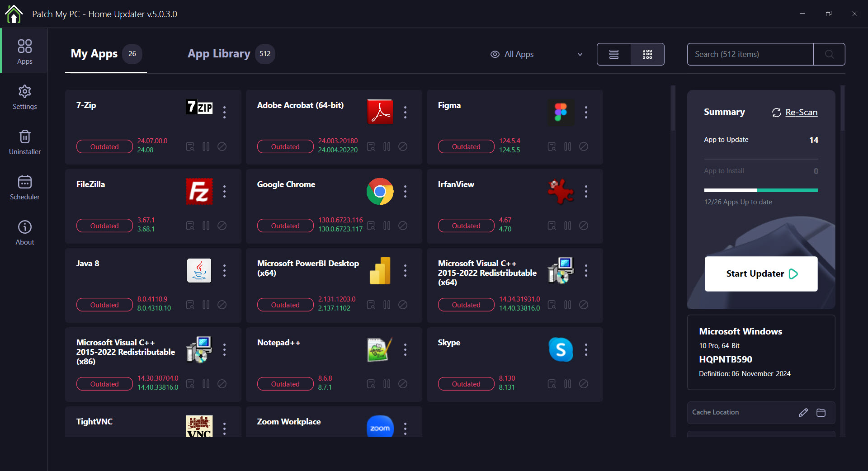View details icon for 7-Zip
The image size is (868, 471).
tap(190, 146)
